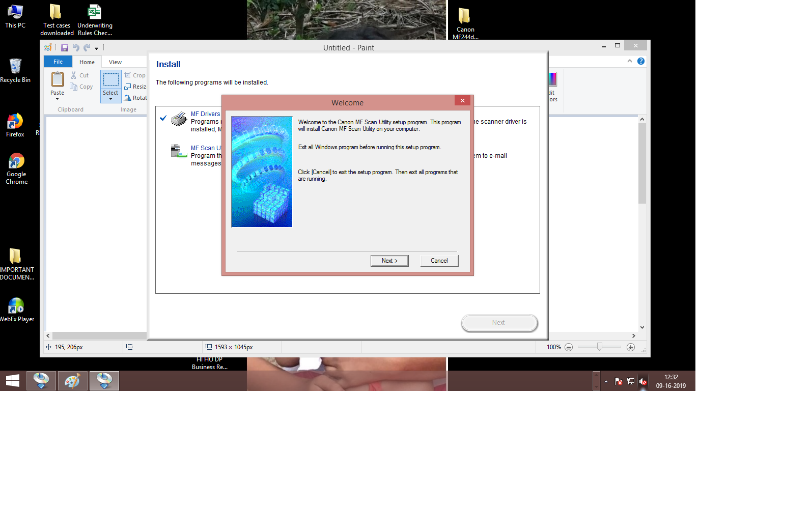Click the Edit colors rainbow icon
The width and height of the screenshot is (811, 532).
(x=553, y=79)
